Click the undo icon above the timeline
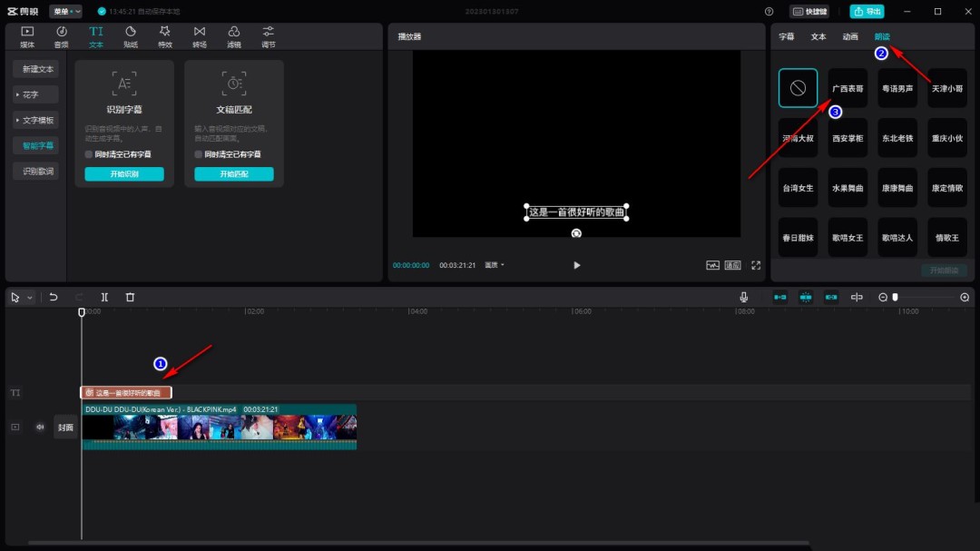Image resolution: width=980 pixels, height=551 pixels. click(x=54, y=297)
